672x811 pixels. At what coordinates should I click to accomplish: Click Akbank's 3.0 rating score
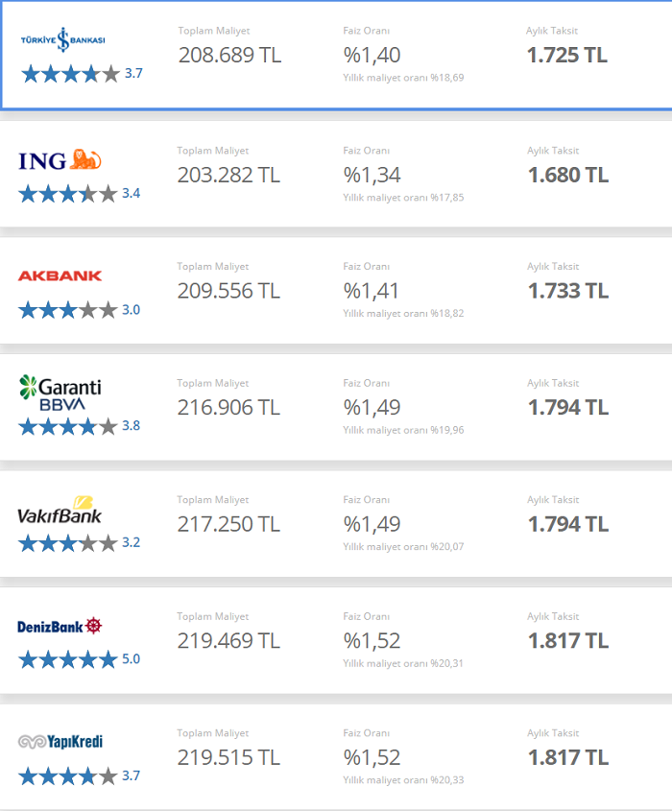pos(131,310)
